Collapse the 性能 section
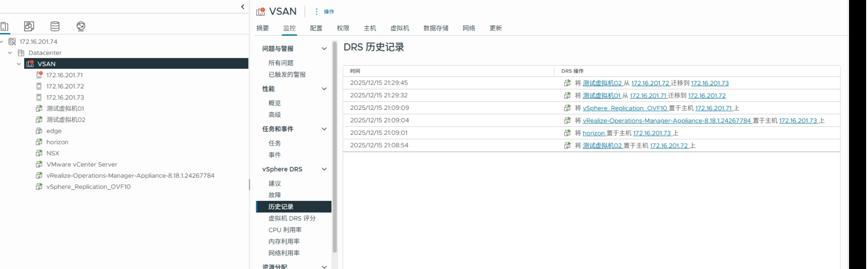868x269 pixels. pos(324,89)
